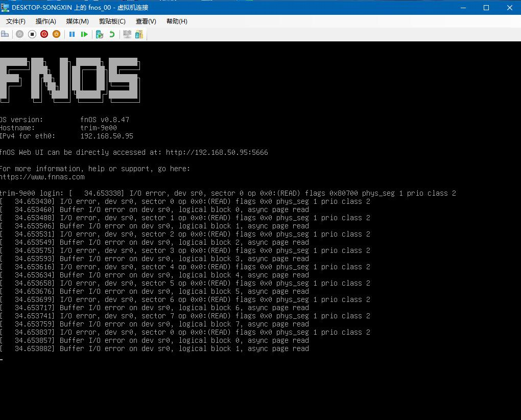Click log timestamp 34.653882
The image size is (521, 420).
click(x=34, y=348)
